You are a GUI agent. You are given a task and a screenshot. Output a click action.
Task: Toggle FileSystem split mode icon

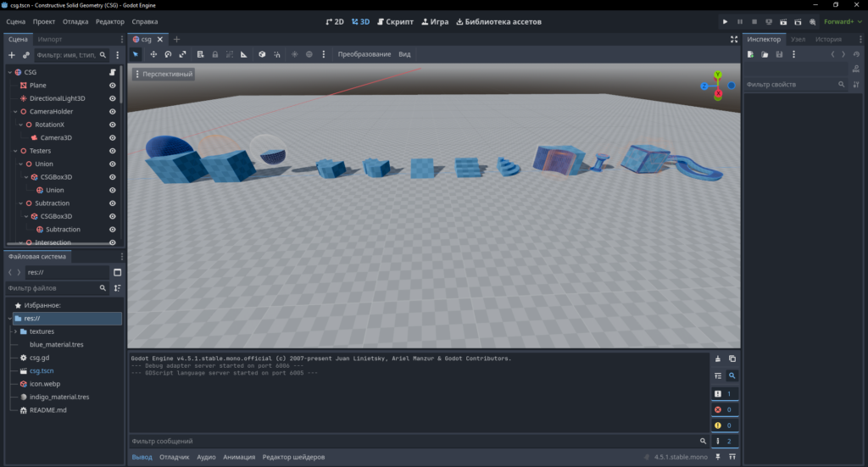[x=117, y=272]
